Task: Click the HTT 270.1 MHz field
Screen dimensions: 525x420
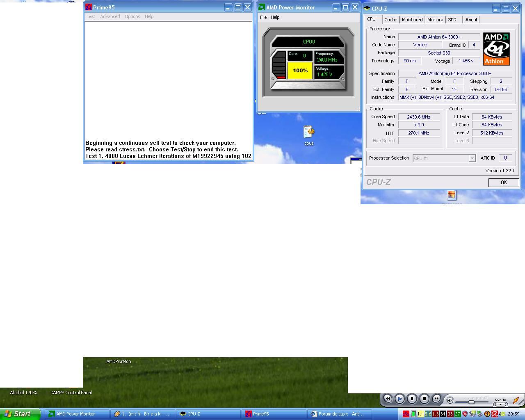Action: click(x=418, y=133)
